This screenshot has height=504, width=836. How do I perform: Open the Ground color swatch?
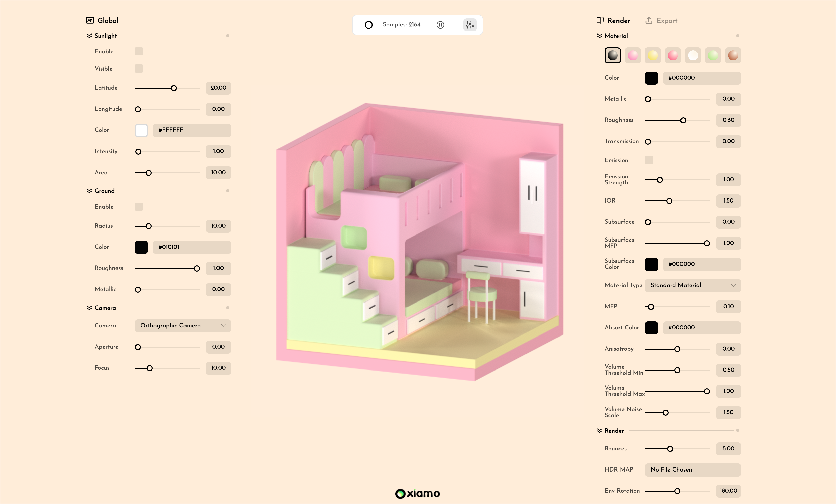(141, 247)
